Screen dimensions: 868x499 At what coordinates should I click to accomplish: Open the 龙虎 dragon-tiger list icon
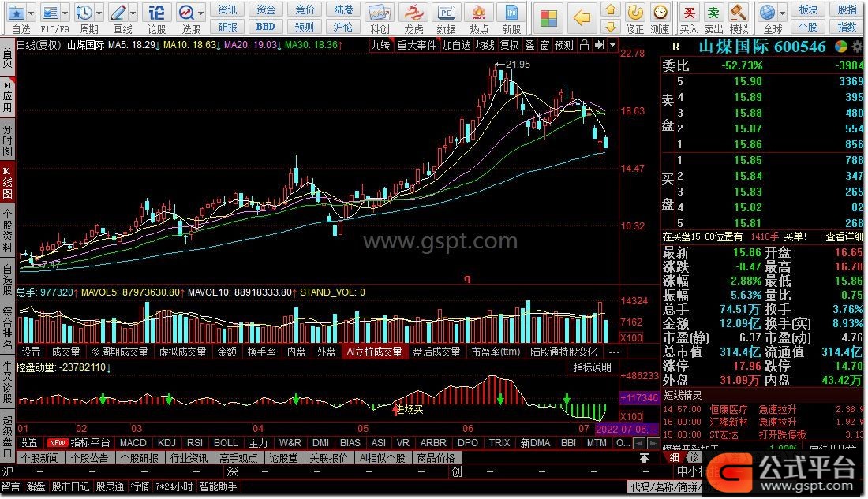coord(413,12)
